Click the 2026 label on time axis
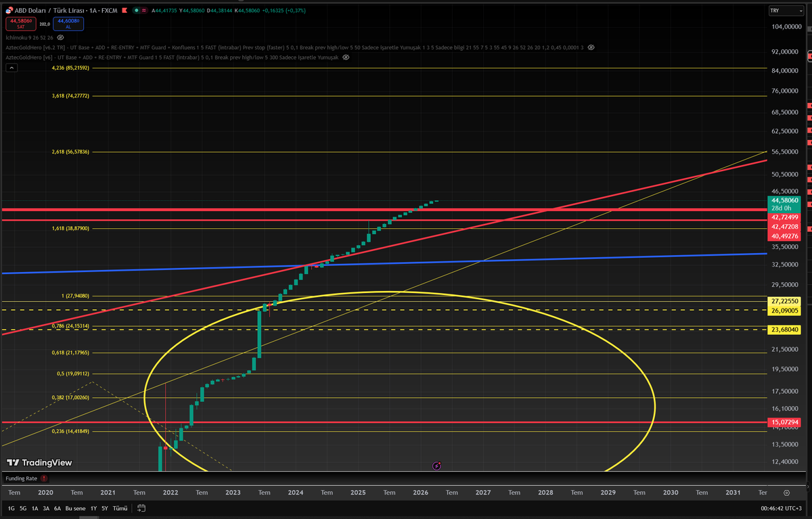Image resolution: width=812 pixels, height=519 pixels. coord(420,493)
